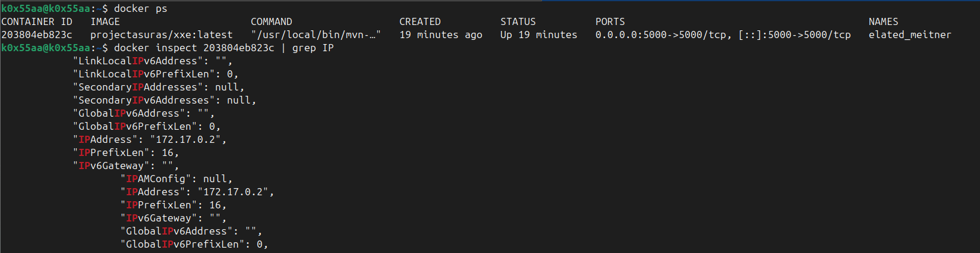
Task: Click the "docker ps" command text
Action: click(141, 8)
